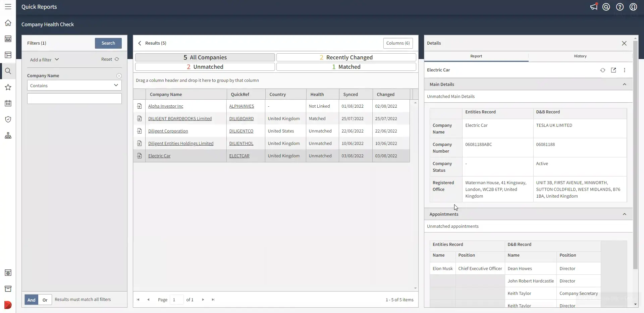Go to the next results page

click(203, 300)
